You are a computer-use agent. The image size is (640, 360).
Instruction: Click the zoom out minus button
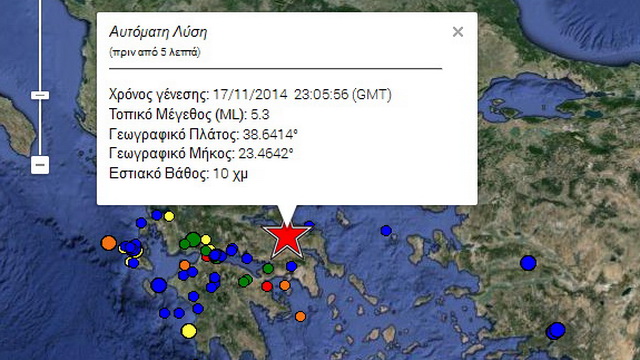pyautogui.click(x=40, y=165)
